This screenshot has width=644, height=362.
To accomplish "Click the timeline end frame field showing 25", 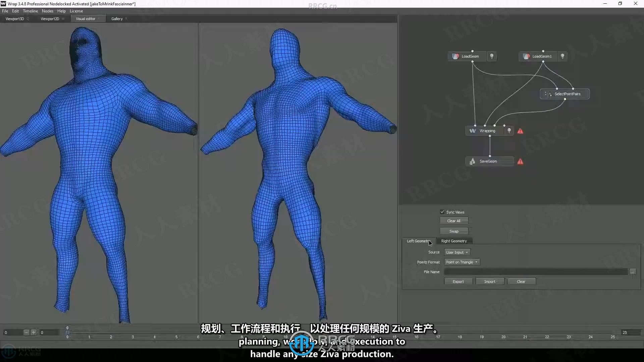I will 631,333.
